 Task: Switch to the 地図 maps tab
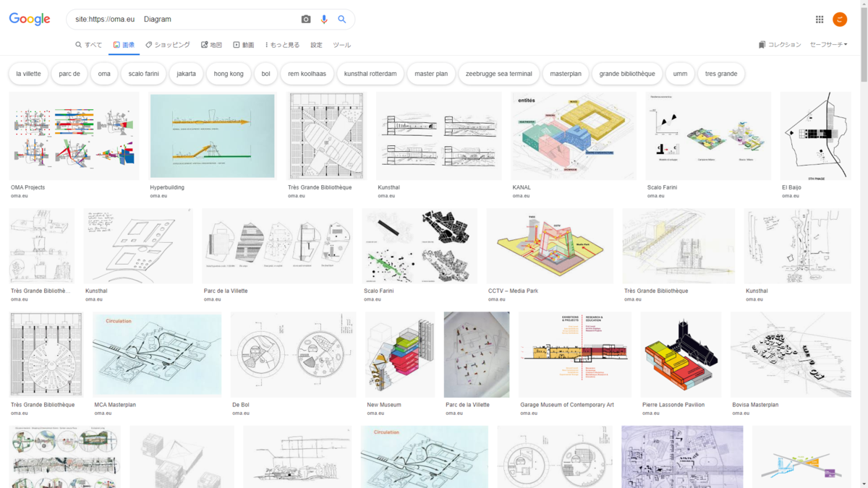[x=211, y=45]
